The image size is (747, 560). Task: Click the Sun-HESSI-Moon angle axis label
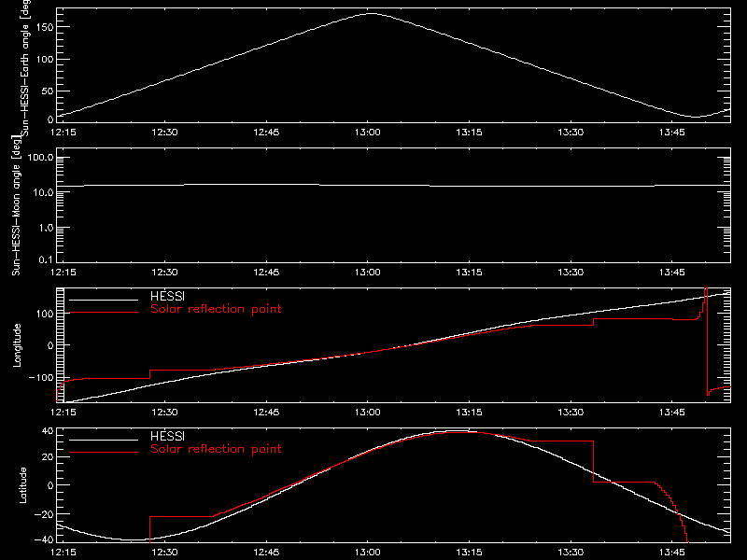(x=16, y=205)
